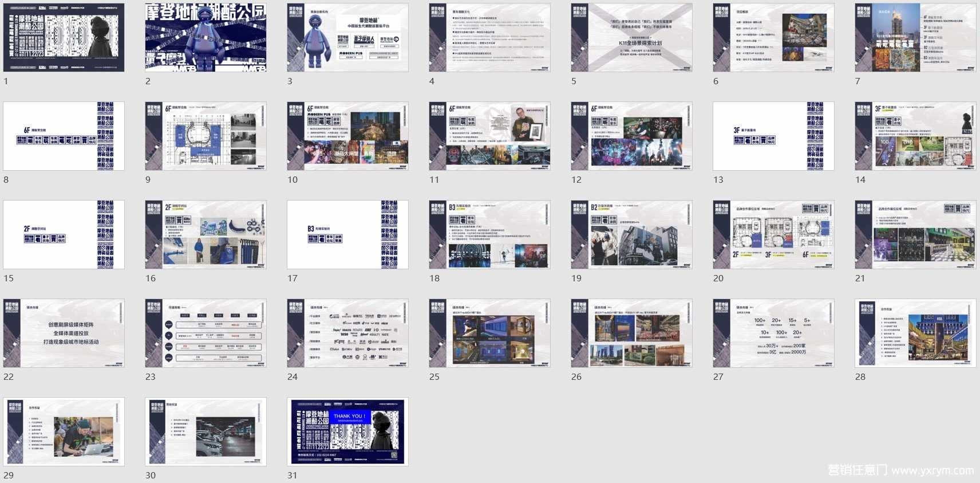Click the slide 14 thumbnail
Screen dimensions: 980x483
click(x=916, y=136)
